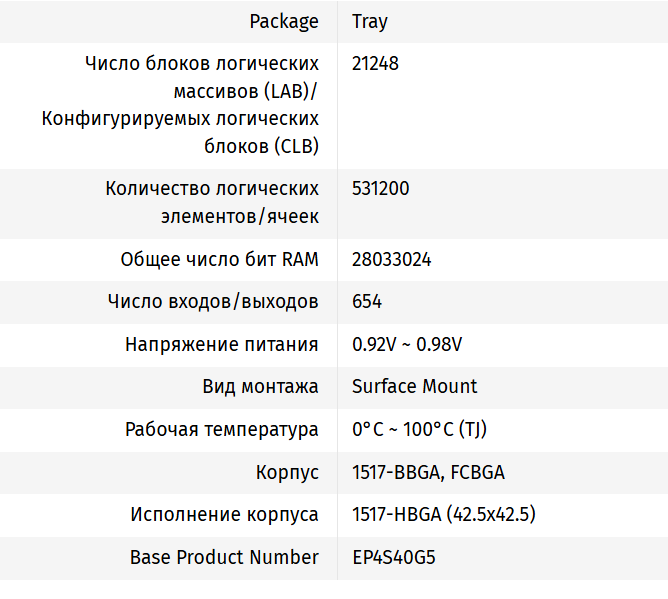Screen dimensions: 668x599
Task: Click the 'Вид монтажа' label
Action: [260, 386]
